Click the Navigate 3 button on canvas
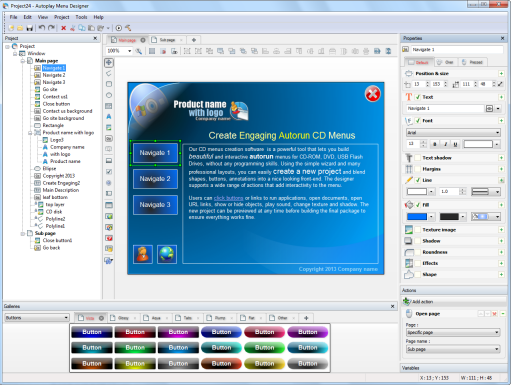The width and height of the screenshot is (511, 385). [155, 205]
